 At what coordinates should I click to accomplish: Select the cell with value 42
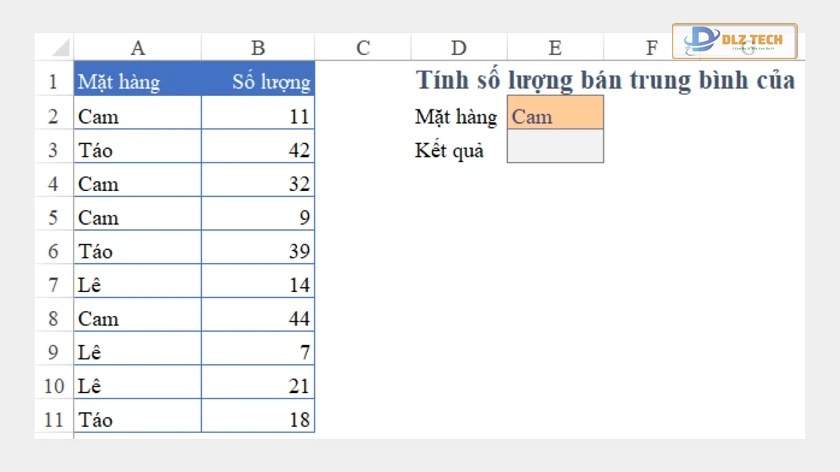point(258,150)
